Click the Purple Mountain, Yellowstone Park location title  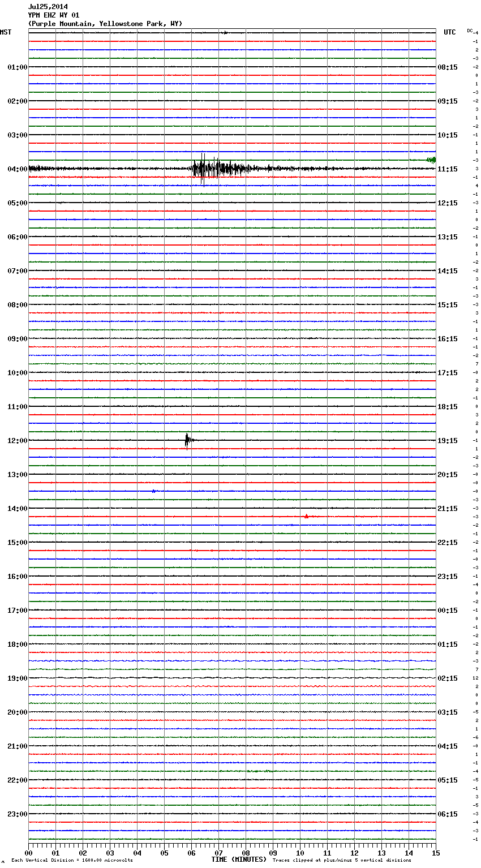[105, 24]
